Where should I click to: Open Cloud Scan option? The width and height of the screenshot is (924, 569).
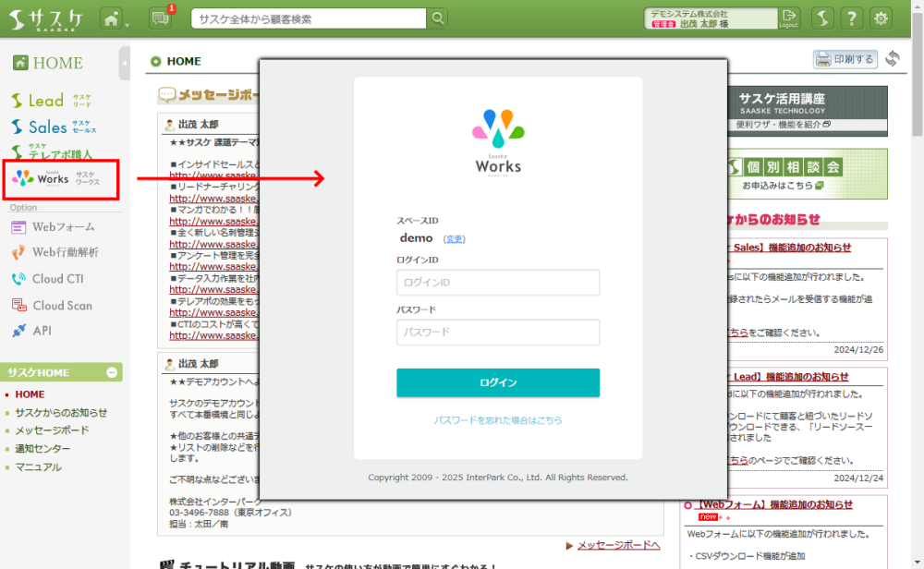(61, 306)
